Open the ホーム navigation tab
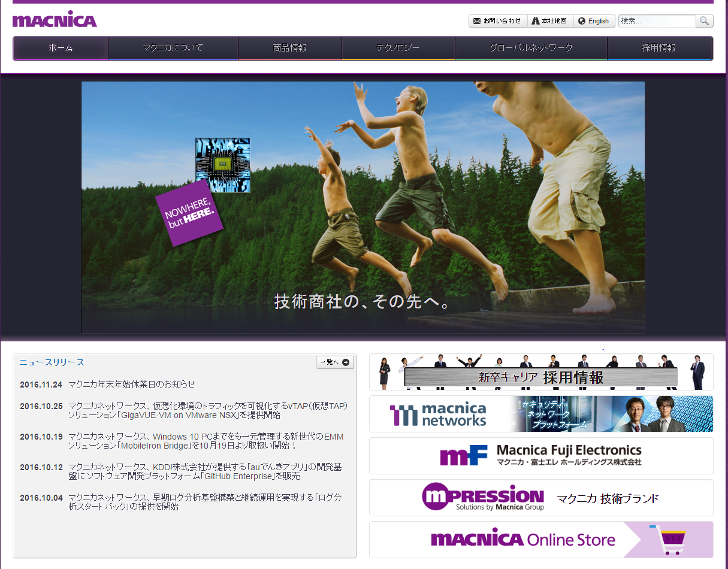This screenshot has width=728, height=569. tap(61, 48)
